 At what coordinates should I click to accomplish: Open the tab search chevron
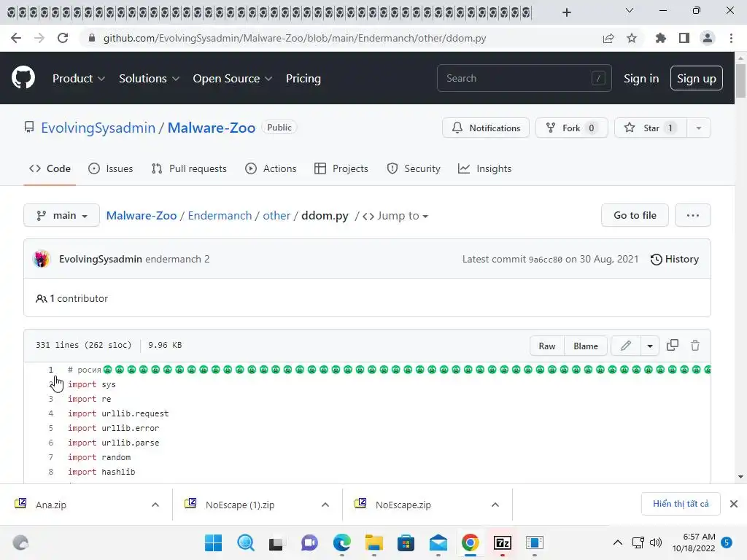[630, 10]
